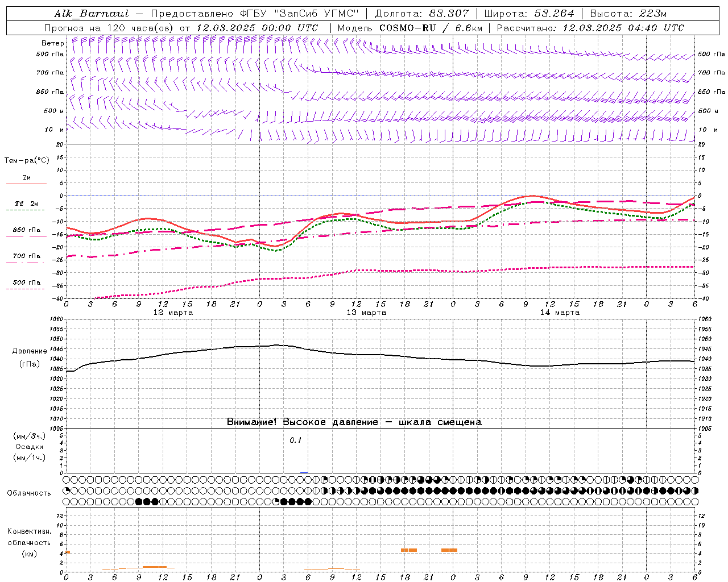The image size is (728, 582).
Task: Click the Высота: 223м value
Action: tap(628, 14)
